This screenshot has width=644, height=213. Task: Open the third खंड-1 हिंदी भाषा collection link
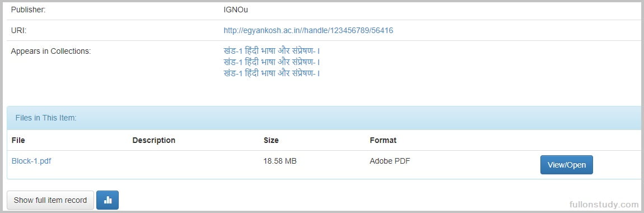pyautogui.click(x=272, y=73)
